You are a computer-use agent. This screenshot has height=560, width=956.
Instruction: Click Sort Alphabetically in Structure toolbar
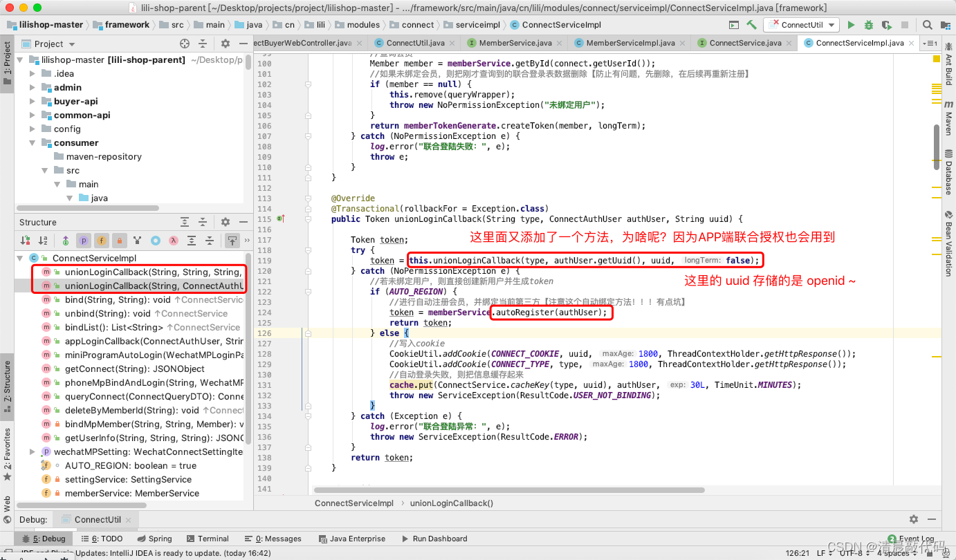click(x=44, y=241)
